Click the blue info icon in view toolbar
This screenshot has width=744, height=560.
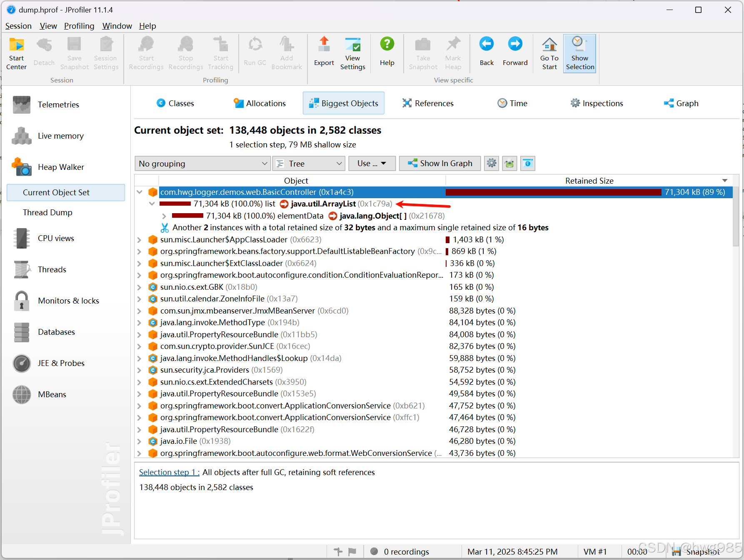click(527, 163)
